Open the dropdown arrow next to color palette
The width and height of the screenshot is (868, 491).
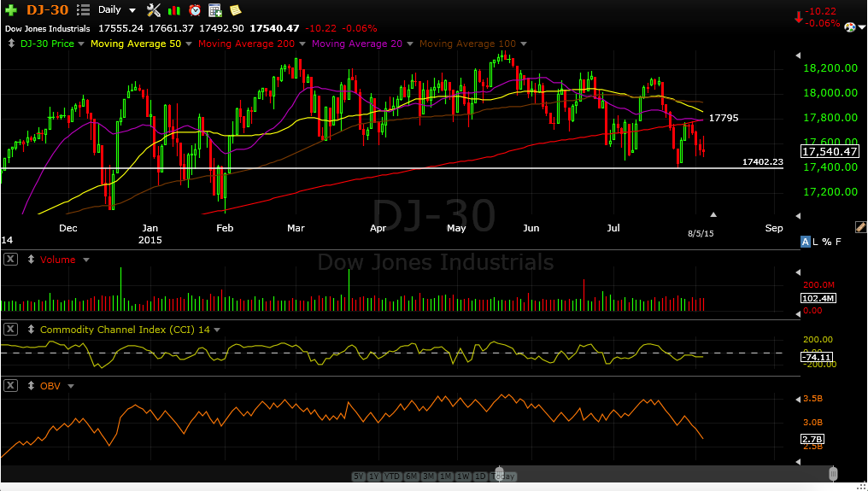coord(862,27)
